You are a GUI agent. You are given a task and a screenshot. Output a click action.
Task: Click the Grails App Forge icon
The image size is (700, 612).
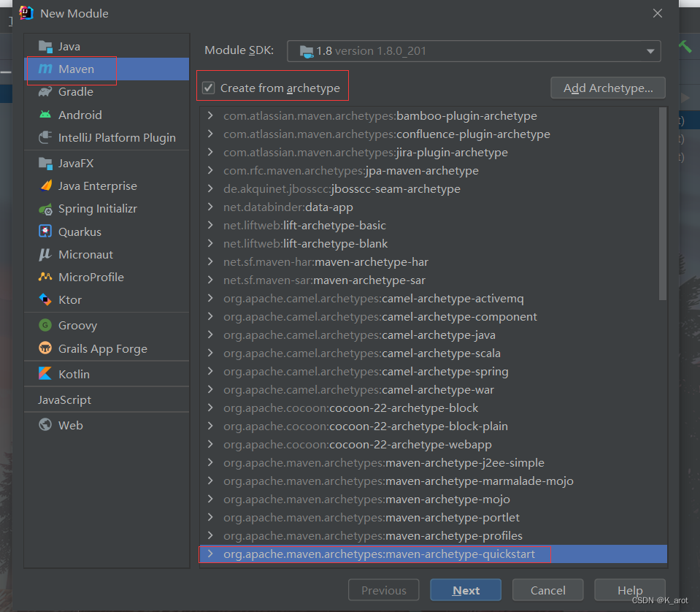[x=45, y=348]
